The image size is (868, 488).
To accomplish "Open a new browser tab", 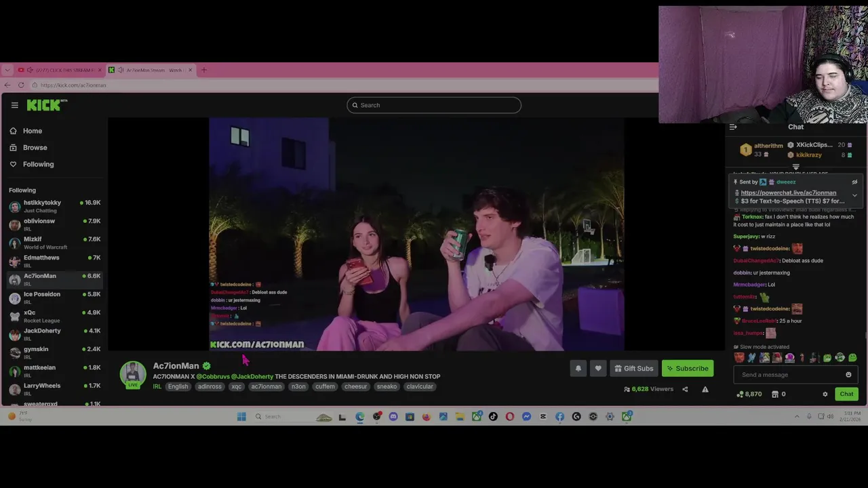I will (203, 70).
